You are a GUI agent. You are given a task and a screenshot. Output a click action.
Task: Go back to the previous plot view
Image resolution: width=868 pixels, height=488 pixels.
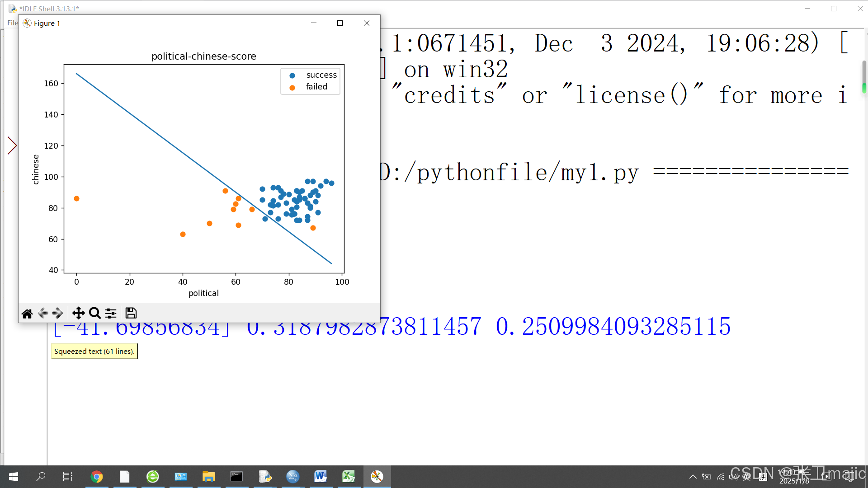click(x=43, y=313)
